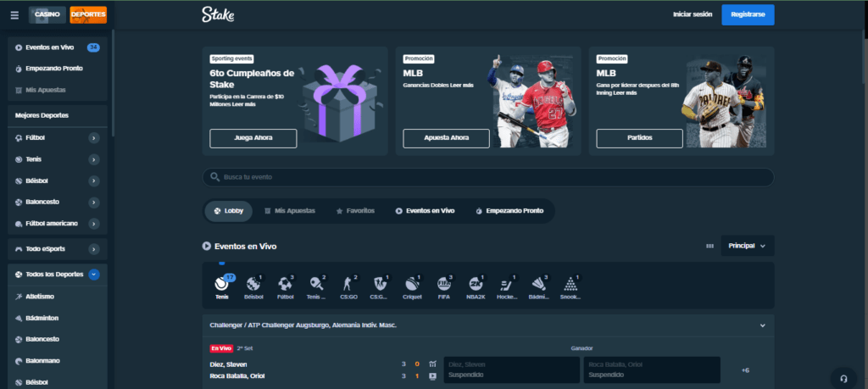The image size is (868, 389).
Task: Select suspended odds for Roca Batalla, Oriol
Action: coord(652,370)
